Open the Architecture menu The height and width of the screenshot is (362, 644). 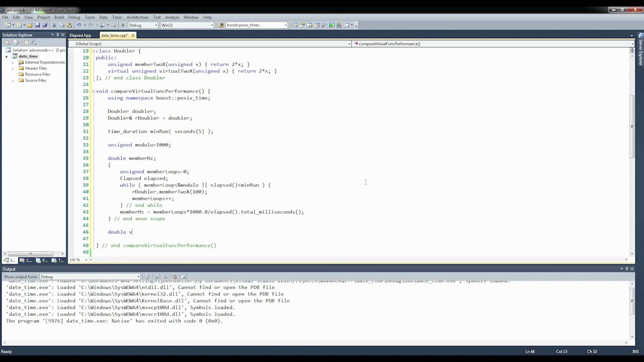tap(137, 17)
